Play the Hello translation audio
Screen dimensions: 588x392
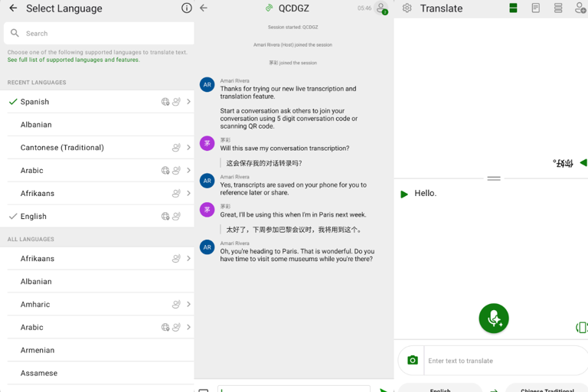point(404,194)
